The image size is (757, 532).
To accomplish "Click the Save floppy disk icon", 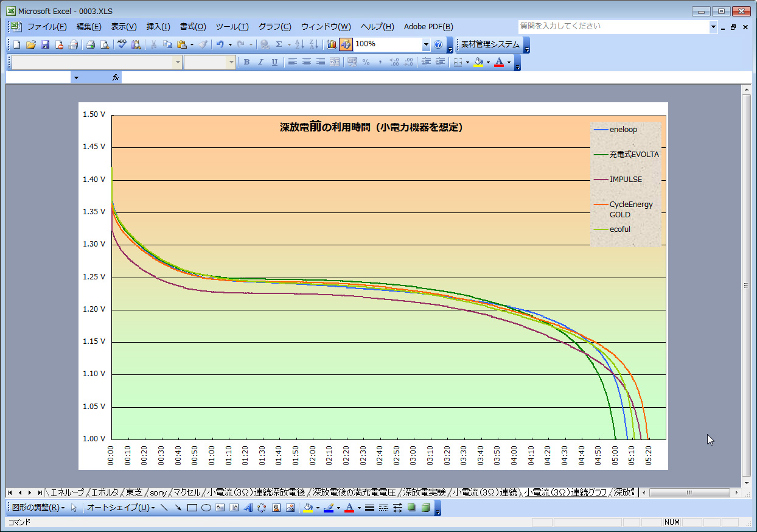I will click(45, 44).
